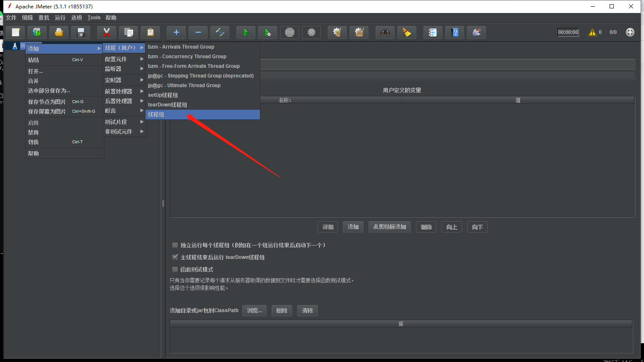Open the Help question mark icon
This screenshot has height=362, width=644.
[455, 32]
